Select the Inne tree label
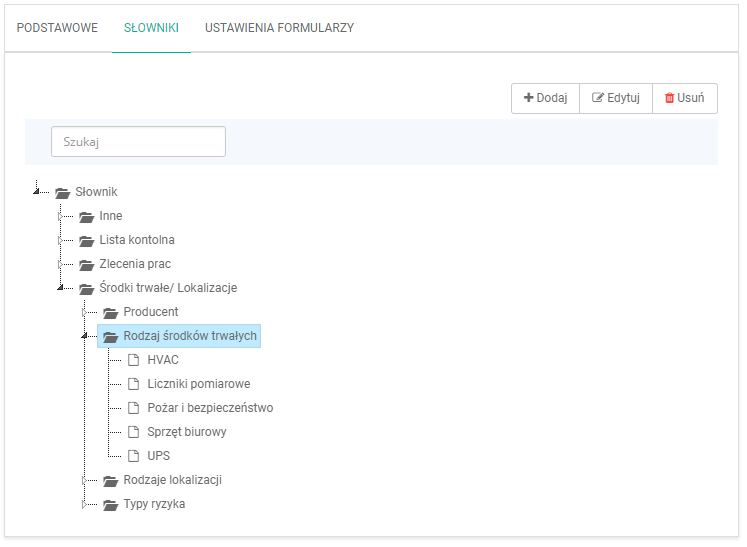 point(111,216)
